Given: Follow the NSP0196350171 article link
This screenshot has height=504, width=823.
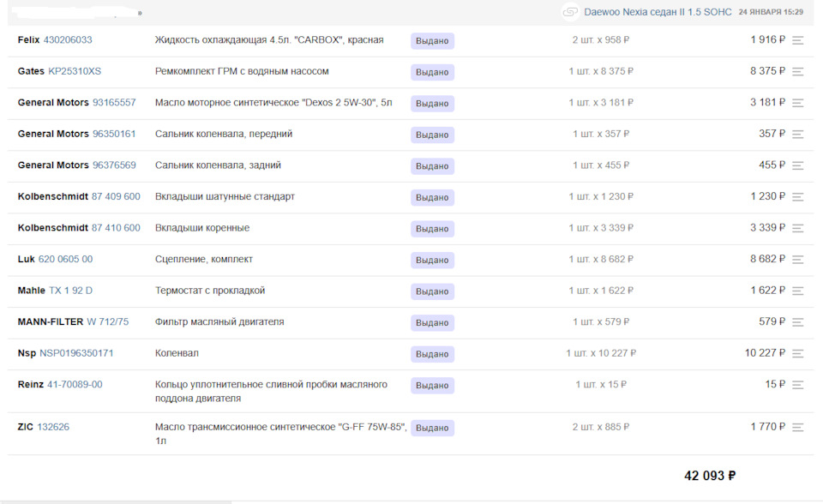Looking at the screenshot, I should click(76, 353).
